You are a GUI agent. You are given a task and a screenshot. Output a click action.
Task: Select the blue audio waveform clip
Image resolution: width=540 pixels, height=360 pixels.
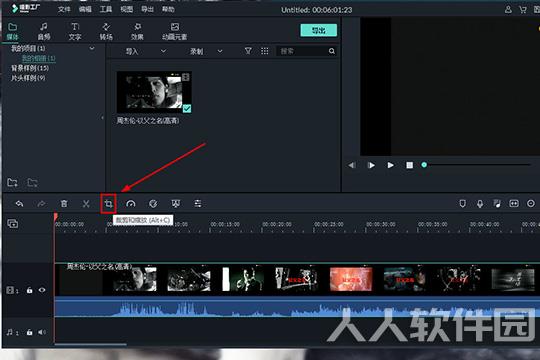tap(297, 307)
